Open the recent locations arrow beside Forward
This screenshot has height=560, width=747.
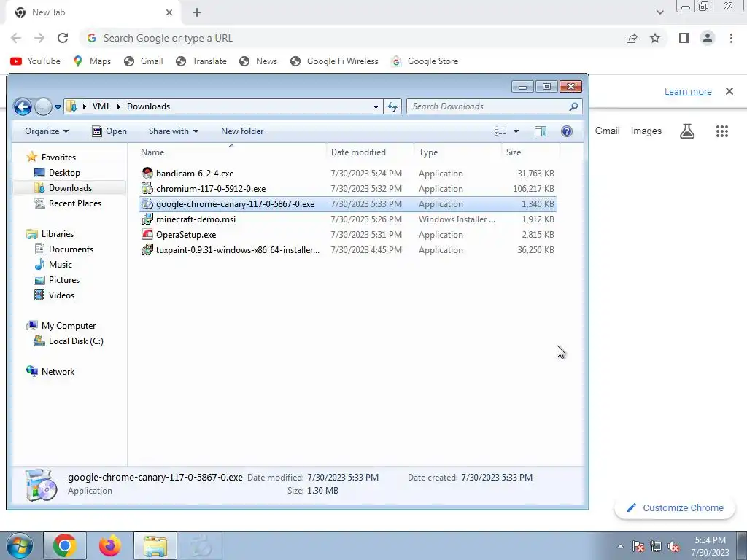[58, 106]
